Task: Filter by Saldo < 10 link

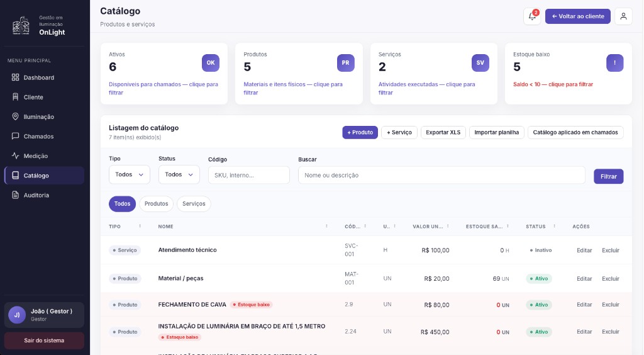Action: point(553,84)
